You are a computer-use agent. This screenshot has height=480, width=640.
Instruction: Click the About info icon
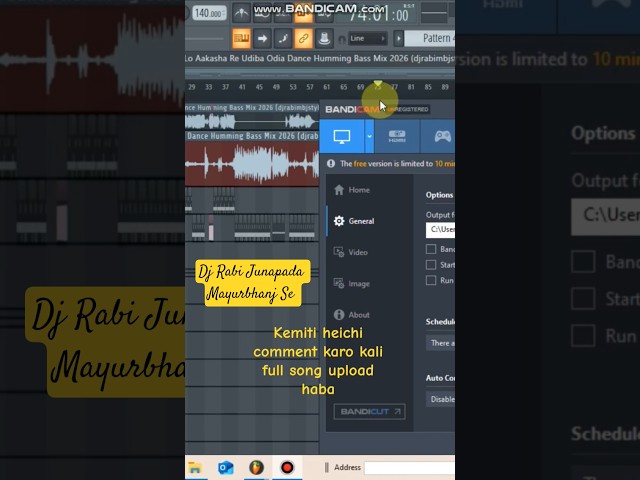tap(339, 315)
